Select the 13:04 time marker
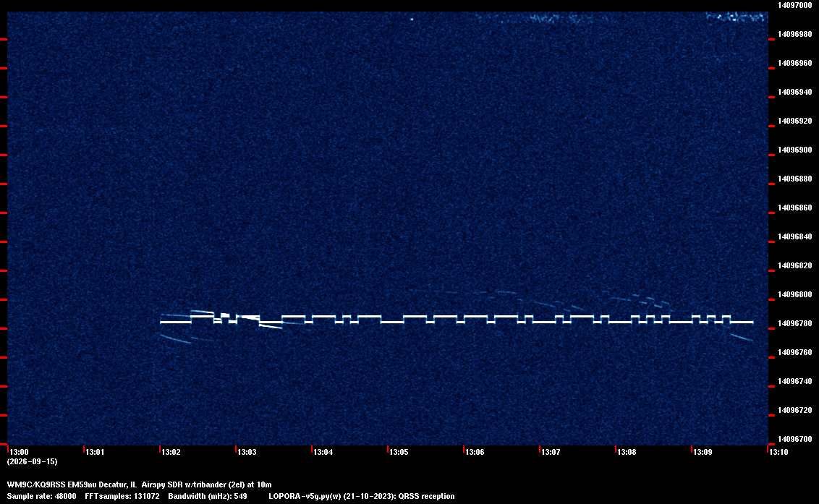819x504 pixels. click(323, 452)
